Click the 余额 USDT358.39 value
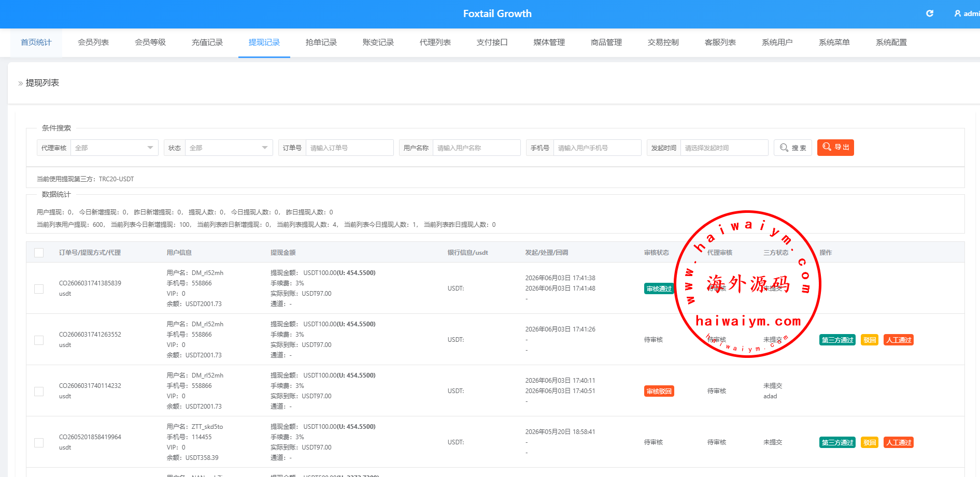This screenshot has height=477, width=980. (x=202, y=458)
